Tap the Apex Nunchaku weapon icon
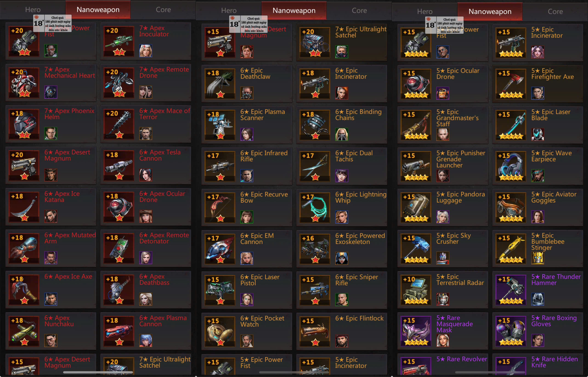The image size is (588, 377). click(x=24, y=331)
